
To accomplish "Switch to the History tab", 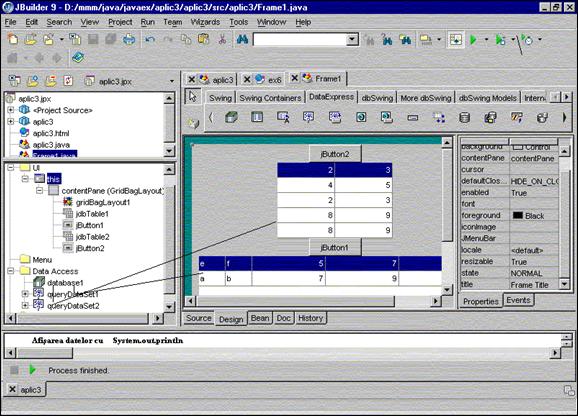I will [310, 318].
